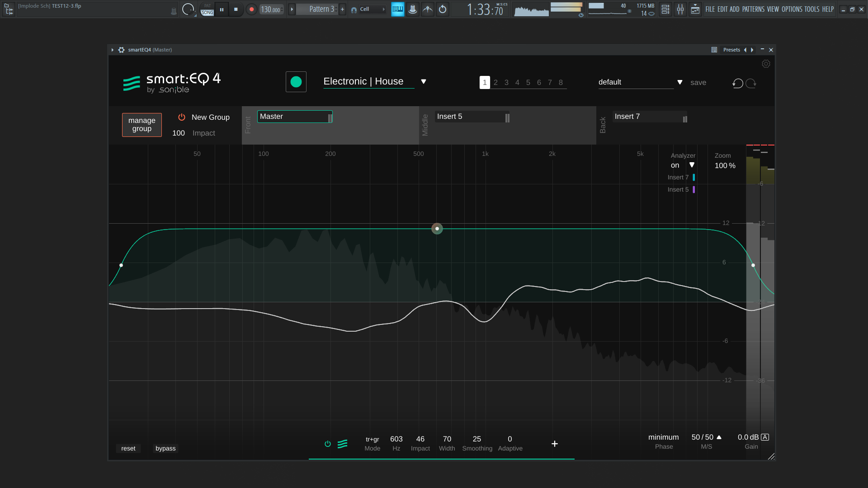Click the wait-for-input icon
868x488 pixels.
(x=428, y=9)
